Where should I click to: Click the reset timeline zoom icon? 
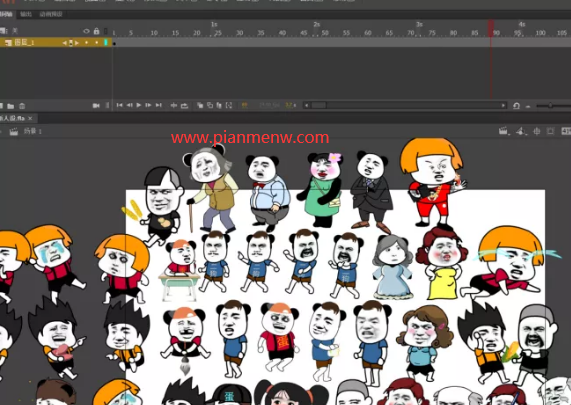pos(516,106)
